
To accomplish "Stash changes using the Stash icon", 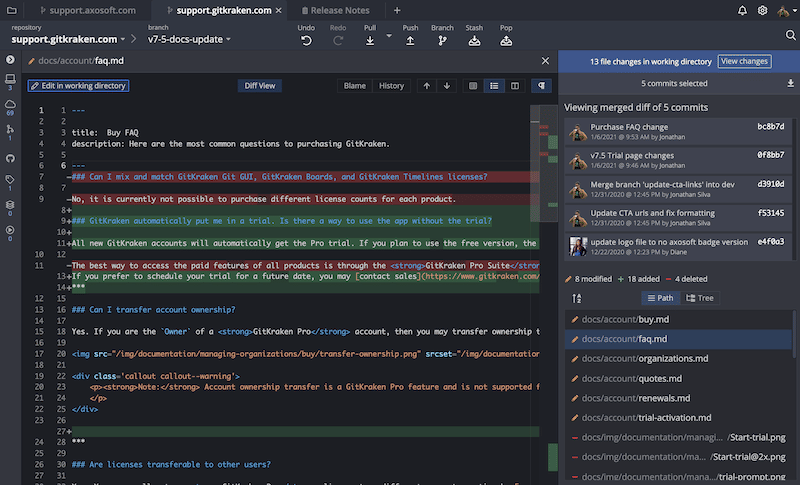I will point(474,41).
